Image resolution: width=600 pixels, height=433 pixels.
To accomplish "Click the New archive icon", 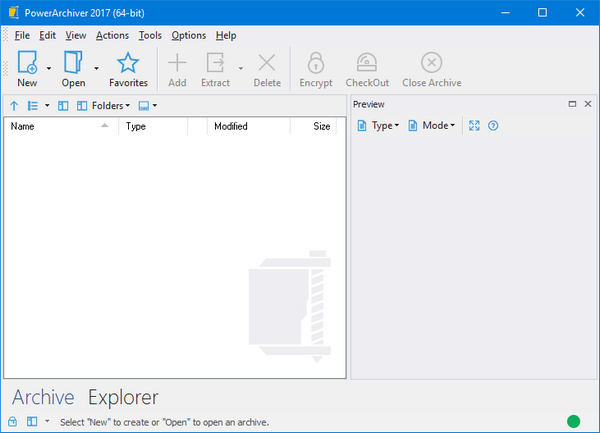I will [28, 62].
